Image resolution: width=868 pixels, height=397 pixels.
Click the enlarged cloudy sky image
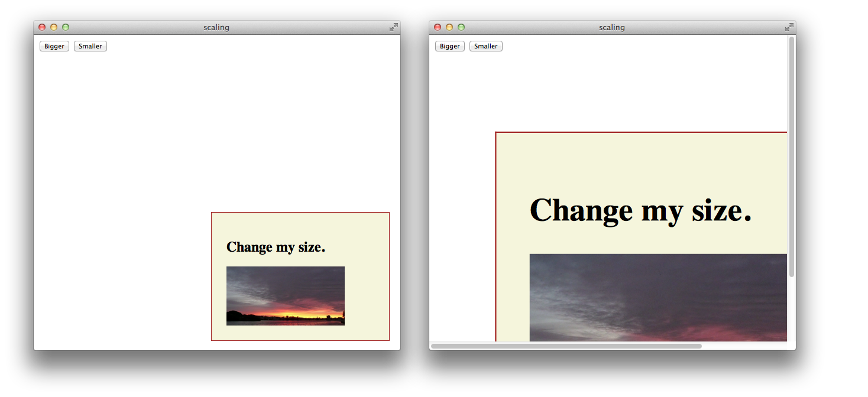(658, 297)
